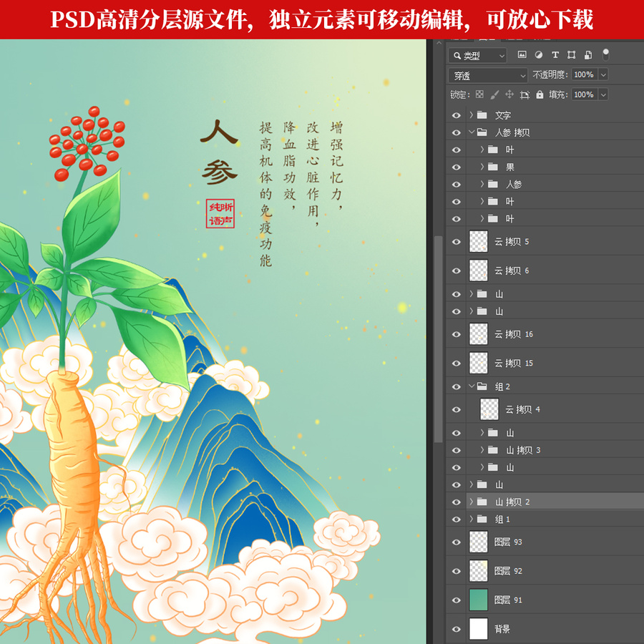
Task: Hide layer 云 拷贝 16 with its eye icon
Action: (457, 334)
